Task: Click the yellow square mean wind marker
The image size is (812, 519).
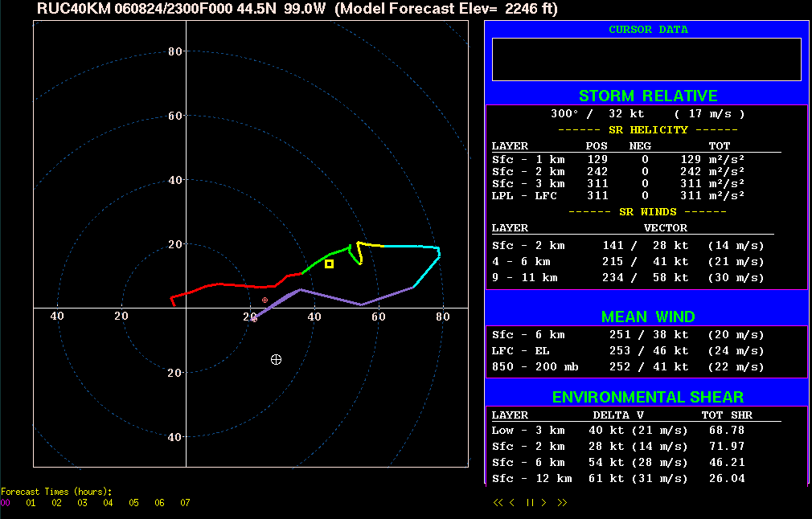Action: point(329,264)
